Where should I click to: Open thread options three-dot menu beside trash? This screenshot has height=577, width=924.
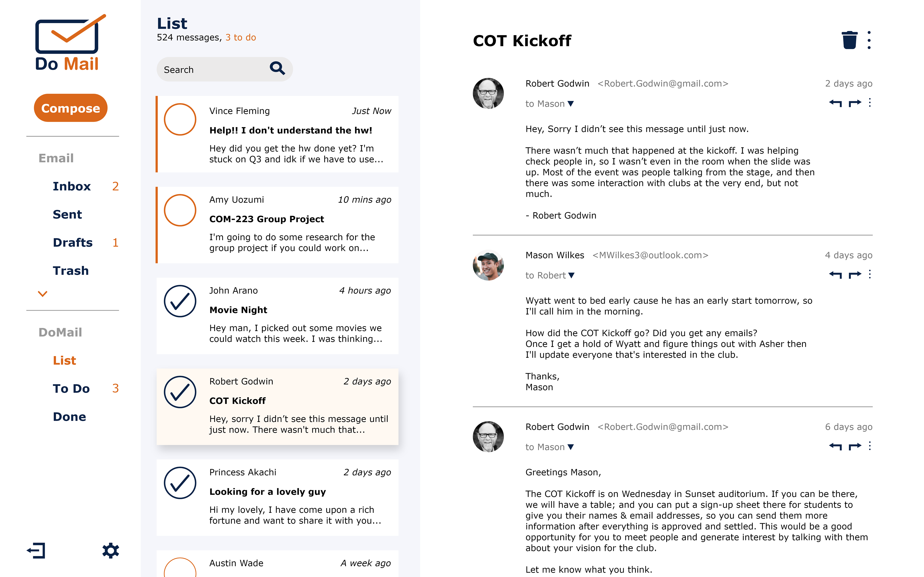[x=869, y=40]
